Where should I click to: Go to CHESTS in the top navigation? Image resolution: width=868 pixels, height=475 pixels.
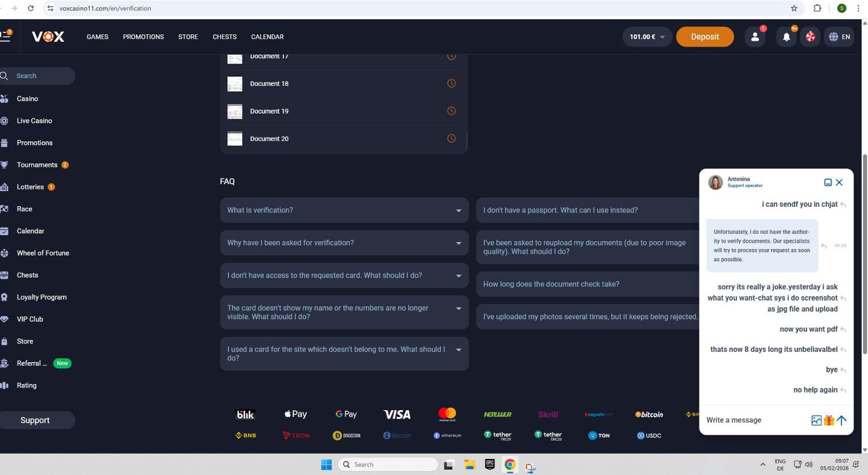point(225,37)
